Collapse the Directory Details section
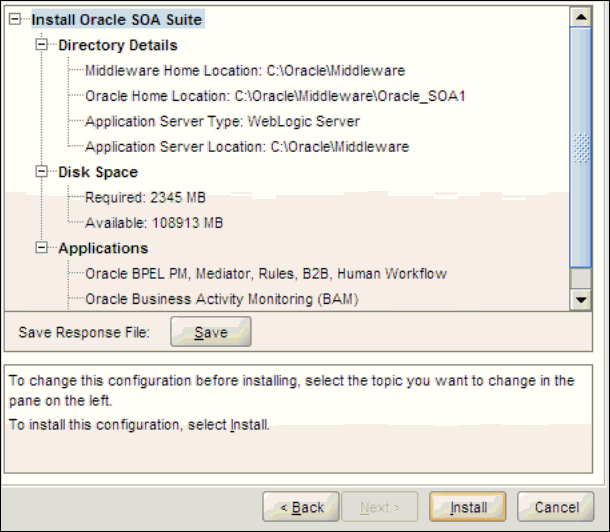This screenshot has height=532, width=610. pos(41,45)
